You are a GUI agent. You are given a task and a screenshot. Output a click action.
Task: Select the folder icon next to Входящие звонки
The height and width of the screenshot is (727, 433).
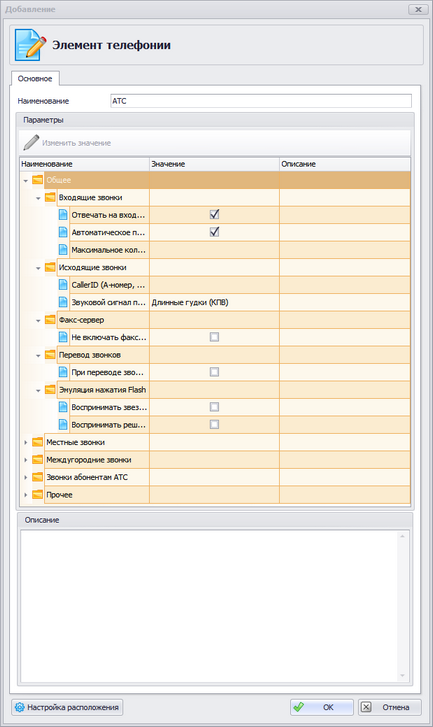[50, 197]
